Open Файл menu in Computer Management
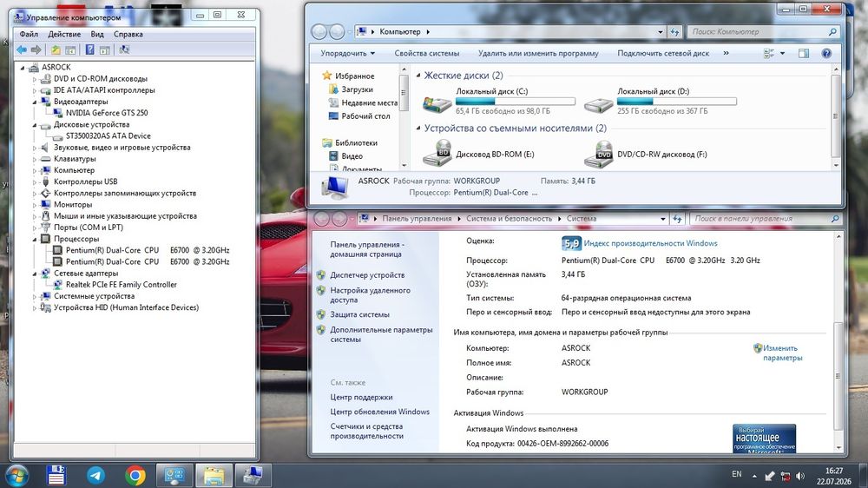868x488 pixels. 29,35
